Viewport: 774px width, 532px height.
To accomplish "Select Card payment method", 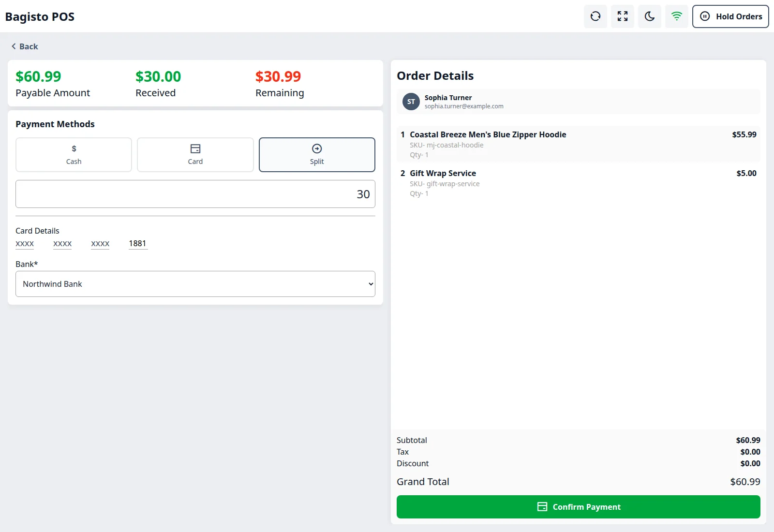I will (x=195, y=155).
